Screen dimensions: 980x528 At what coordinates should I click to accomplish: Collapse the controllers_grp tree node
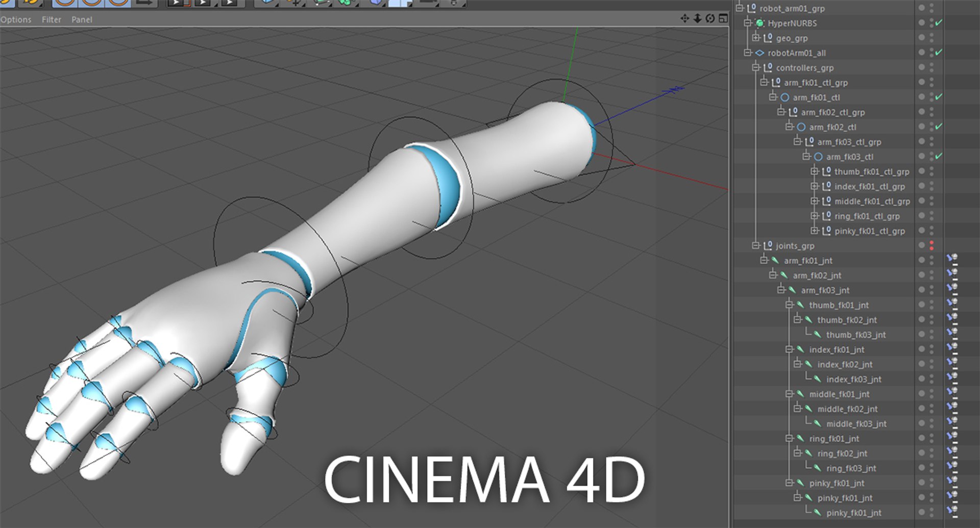click(756, 67)
